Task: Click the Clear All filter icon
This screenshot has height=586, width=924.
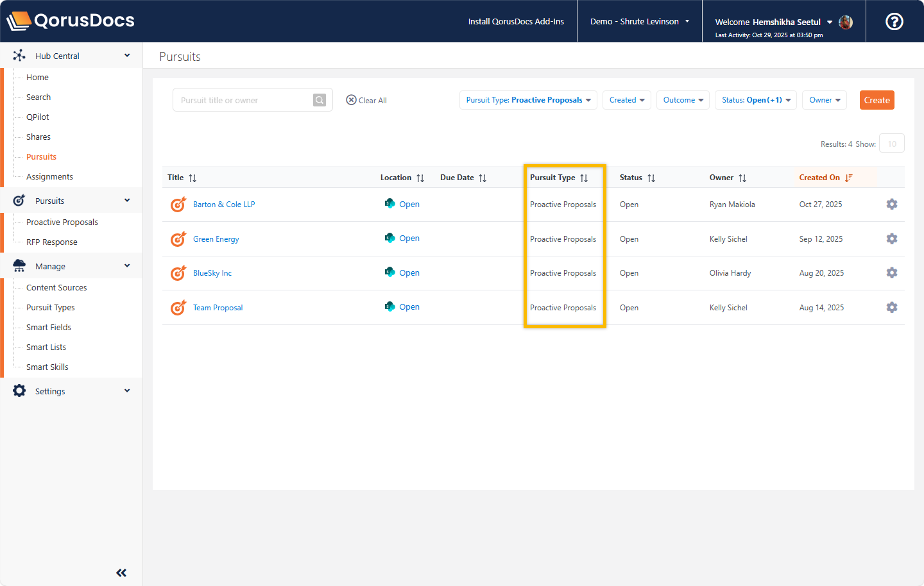Action: click(352, 99)
